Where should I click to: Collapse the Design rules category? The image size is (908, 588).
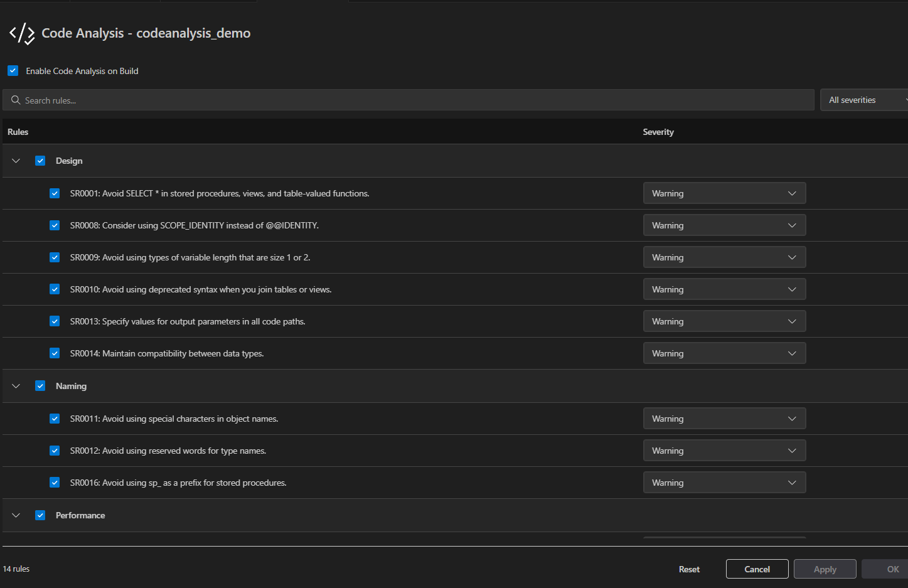click(16, 161)
